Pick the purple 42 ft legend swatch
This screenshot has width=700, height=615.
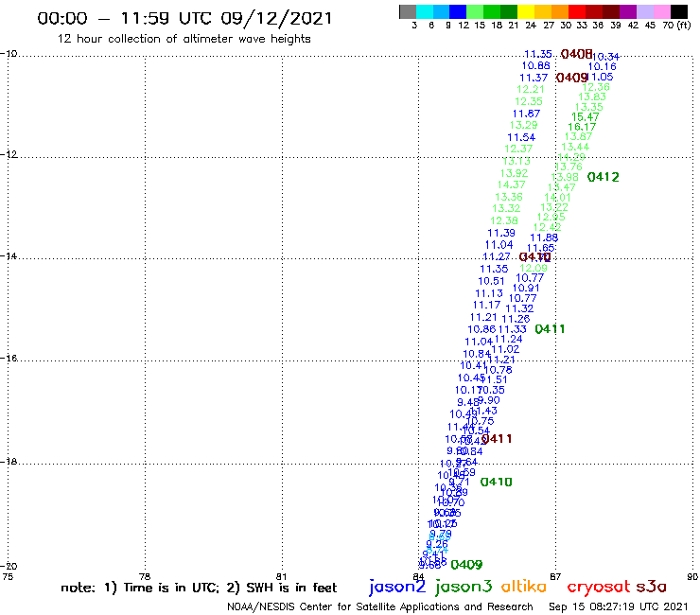click(627, 11)
